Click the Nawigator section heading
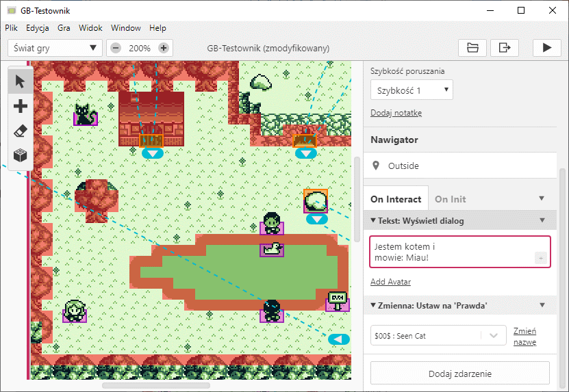The width and height of the screenshot is (569, 392). pos(394,140)
